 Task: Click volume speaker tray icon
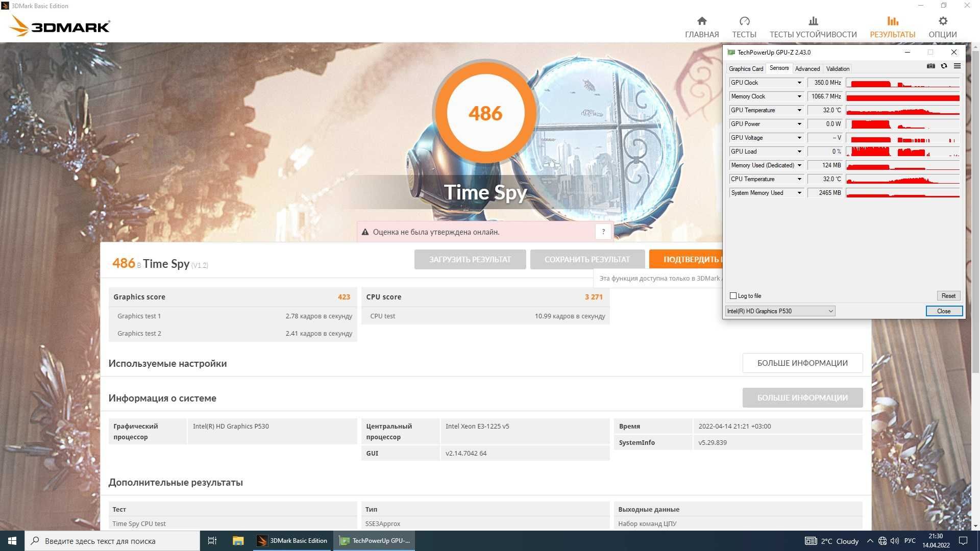coord(895,541)
